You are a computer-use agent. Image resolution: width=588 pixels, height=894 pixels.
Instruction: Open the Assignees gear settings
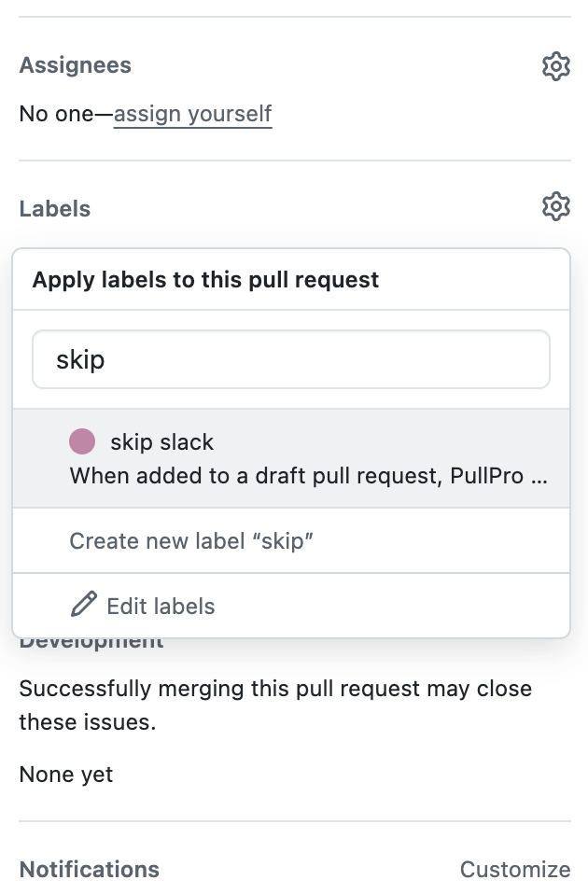(x=555, y=66)
